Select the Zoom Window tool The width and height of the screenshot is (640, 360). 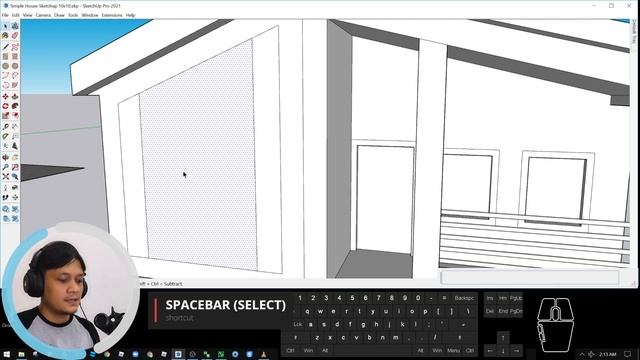click(15, 167)
